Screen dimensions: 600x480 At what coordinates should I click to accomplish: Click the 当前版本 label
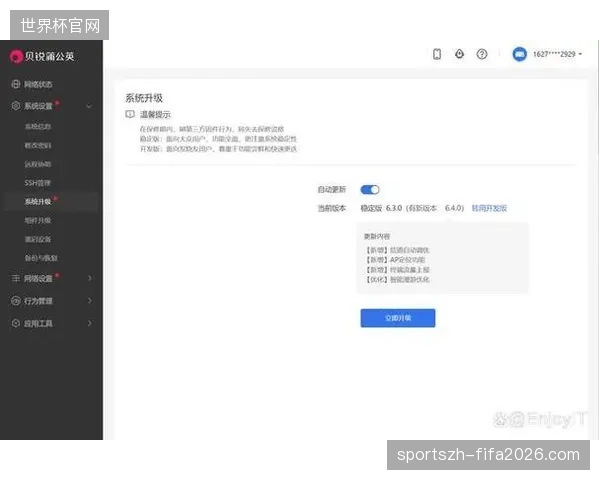pos(332,208)
